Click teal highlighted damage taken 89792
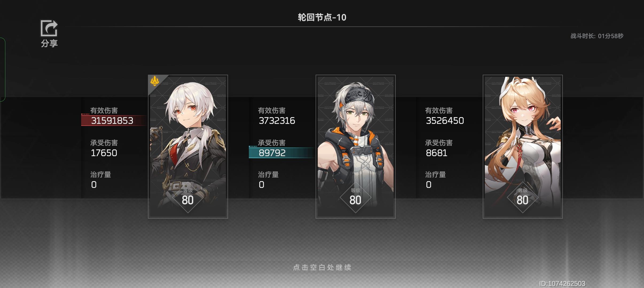This screenshot has height=288, width=644. (272, 153)
